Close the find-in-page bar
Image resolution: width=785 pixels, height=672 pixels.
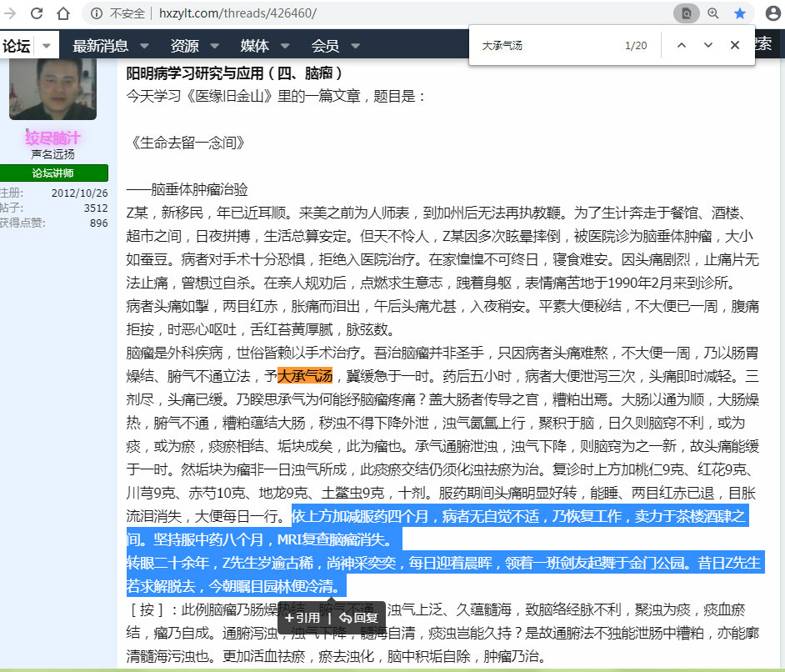coord(735,45)
